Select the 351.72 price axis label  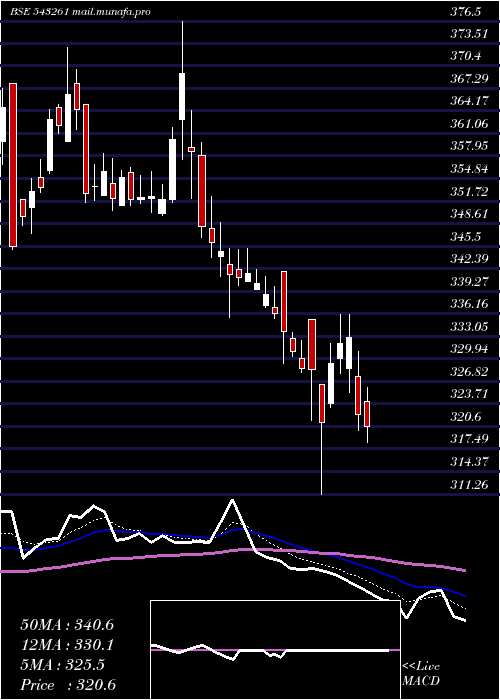(x=469, y=192)
